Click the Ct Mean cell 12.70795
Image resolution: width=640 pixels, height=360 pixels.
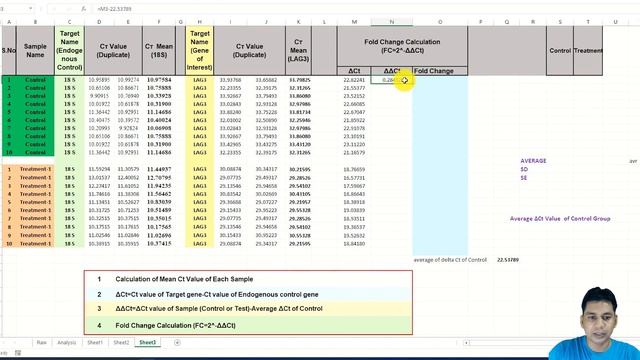point(159,178)
